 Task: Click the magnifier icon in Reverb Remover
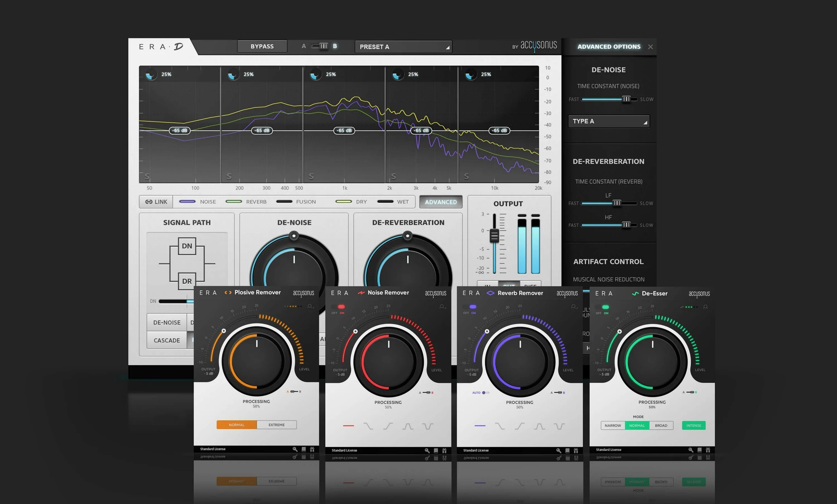574,307
